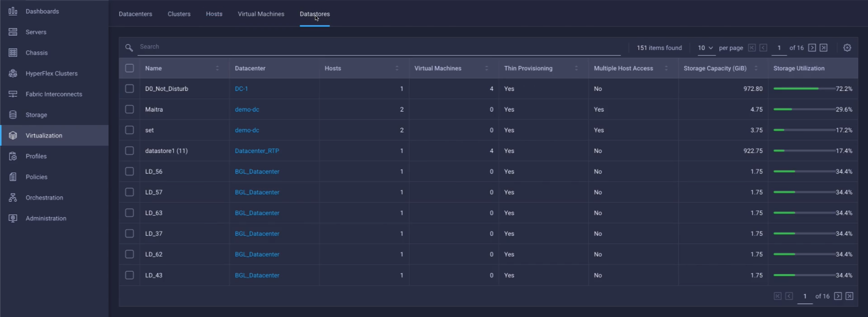Go to next page using top pagination arrow
Viewport: 868px width, 317px height.
click(812, 48)
